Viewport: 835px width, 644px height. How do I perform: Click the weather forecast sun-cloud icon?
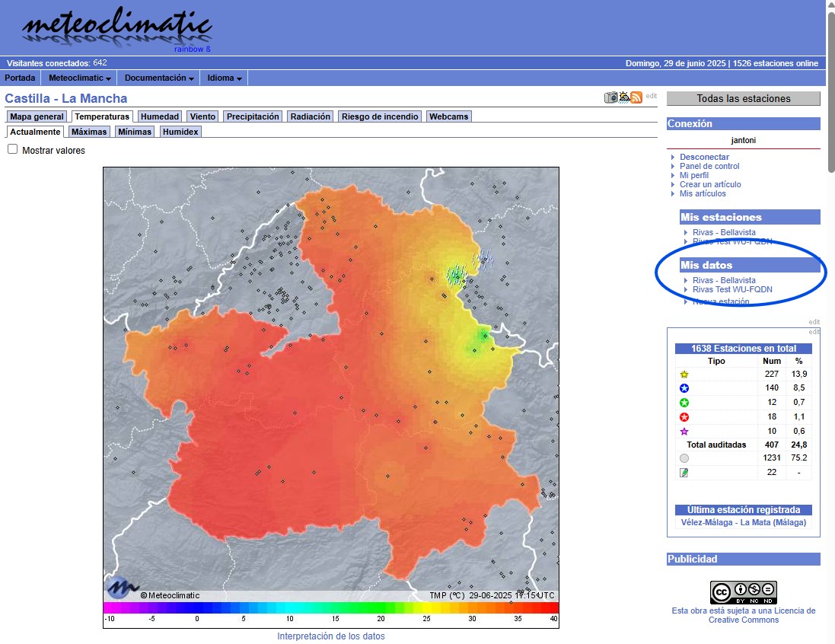click(x=624, y=97)
